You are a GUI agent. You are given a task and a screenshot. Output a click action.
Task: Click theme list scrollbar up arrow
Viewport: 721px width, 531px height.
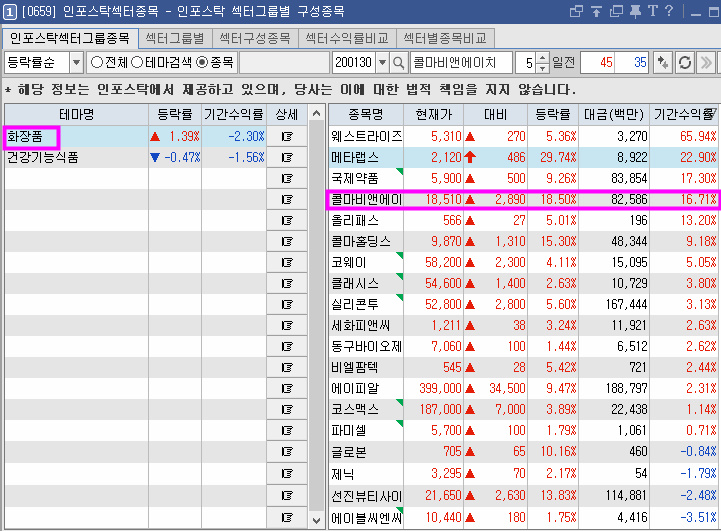tap(316, 113)
